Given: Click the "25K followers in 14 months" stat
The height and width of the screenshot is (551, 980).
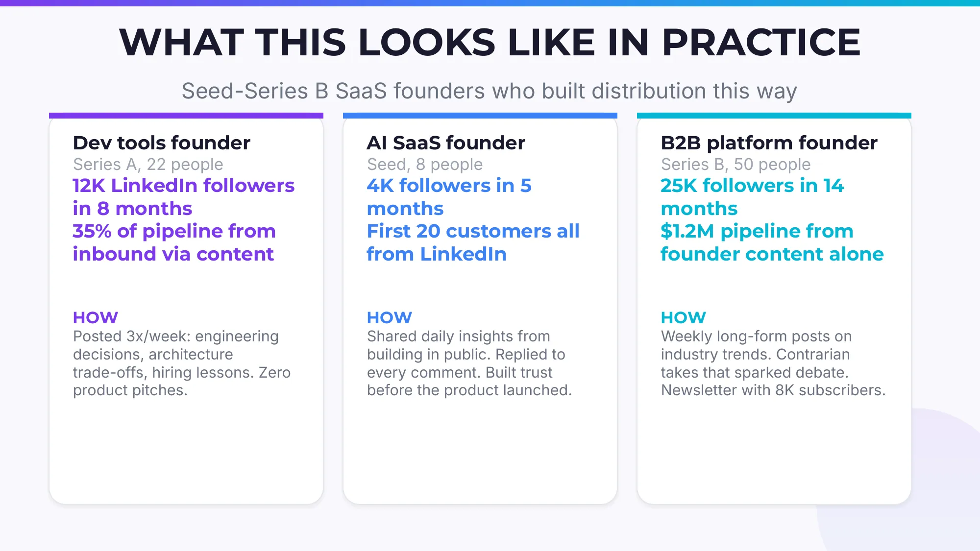Looking at the screenshot, I should [x=752, y=197].
